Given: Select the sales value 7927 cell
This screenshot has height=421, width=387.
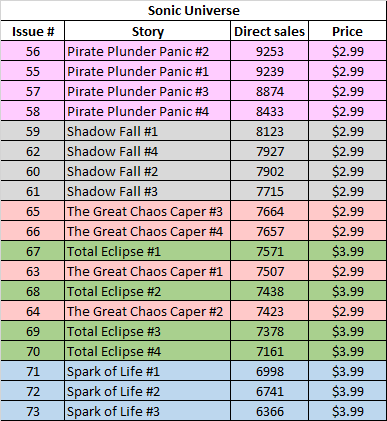Looking at the screenshot, I should pyautogui.click(x=269, y=151).
